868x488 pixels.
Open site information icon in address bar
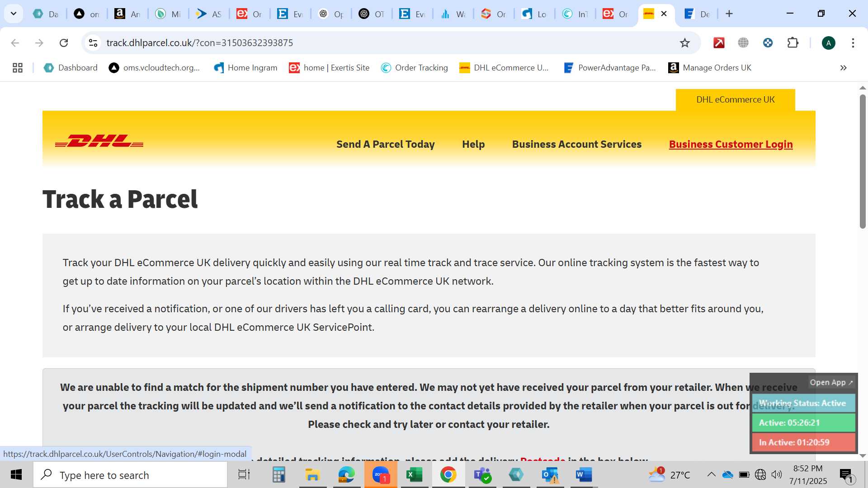coord(93,43)
